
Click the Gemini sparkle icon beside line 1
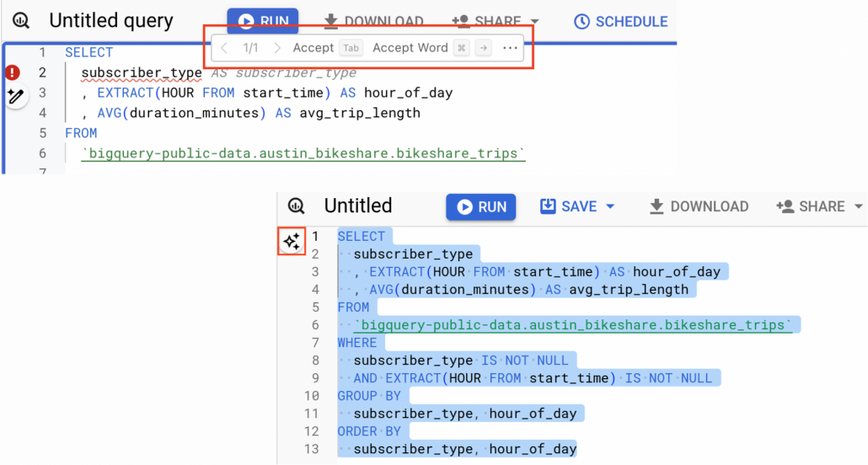[x=292, y=242]
